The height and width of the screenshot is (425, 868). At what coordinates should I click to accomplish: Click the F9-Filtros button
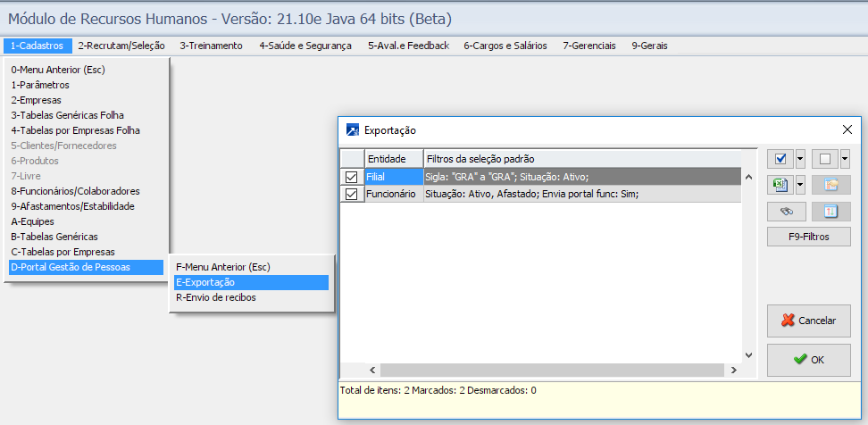(809, 237)
